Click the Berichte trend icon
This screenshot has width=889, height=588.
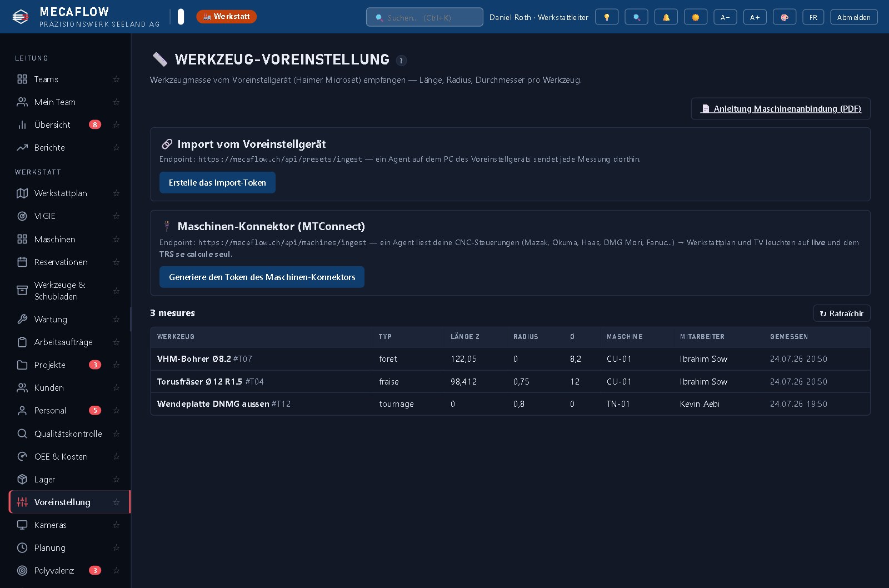point(22,148)
